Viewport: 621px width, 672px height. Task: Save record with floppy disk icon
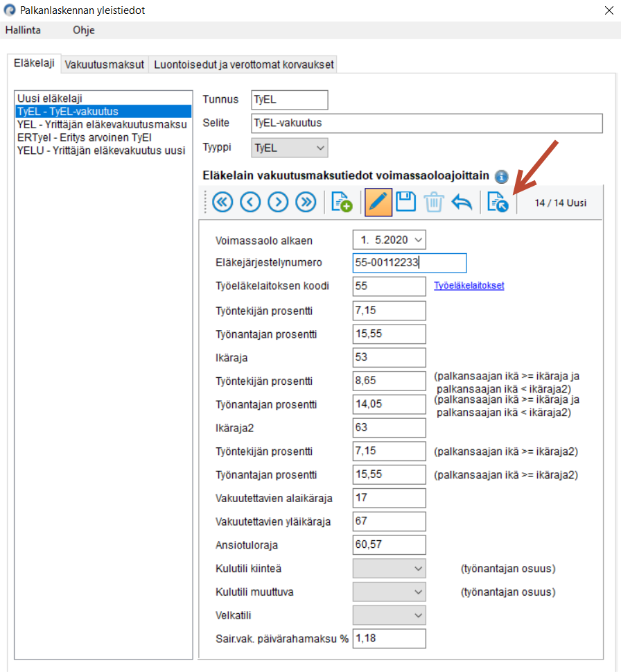click(x=405, y=202)
